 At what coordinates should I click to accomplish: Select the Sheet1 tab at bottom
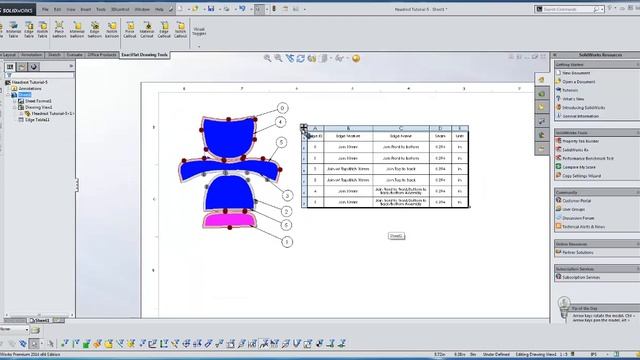40,320
